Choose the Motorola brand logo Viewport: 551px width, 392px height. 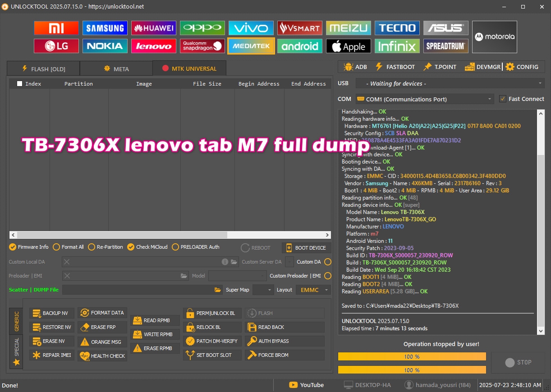coord(495,37)
